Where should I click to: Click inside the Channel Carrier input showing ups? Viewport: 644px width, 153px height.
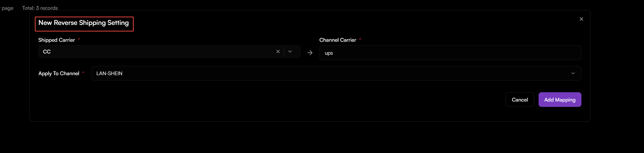coord(425,53)
